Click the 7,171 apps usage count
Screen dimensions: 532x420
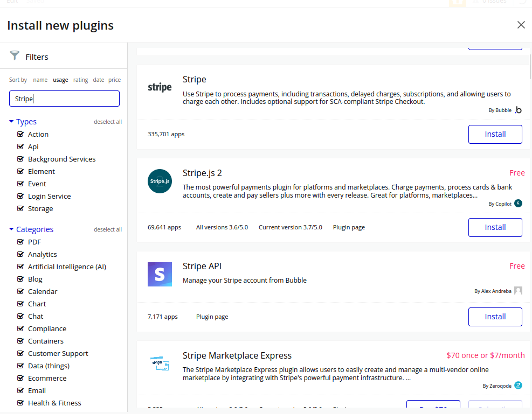163,317
